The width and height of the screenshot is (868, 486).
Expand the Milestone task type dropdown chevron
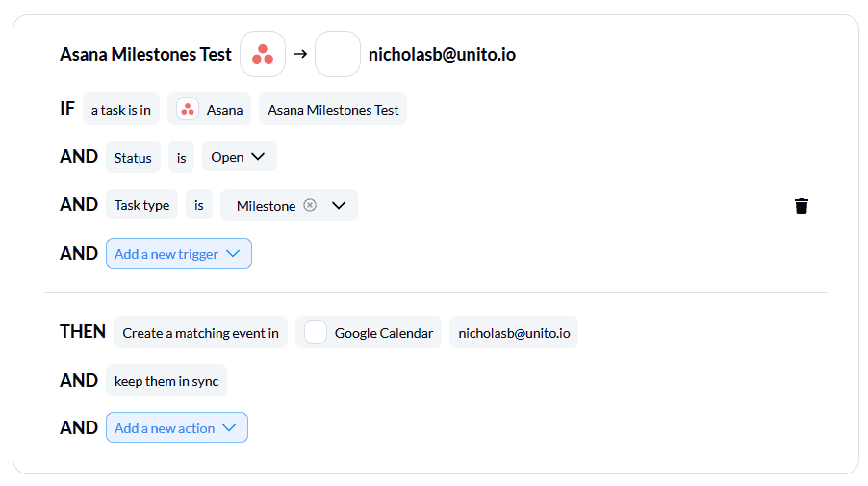339,205
